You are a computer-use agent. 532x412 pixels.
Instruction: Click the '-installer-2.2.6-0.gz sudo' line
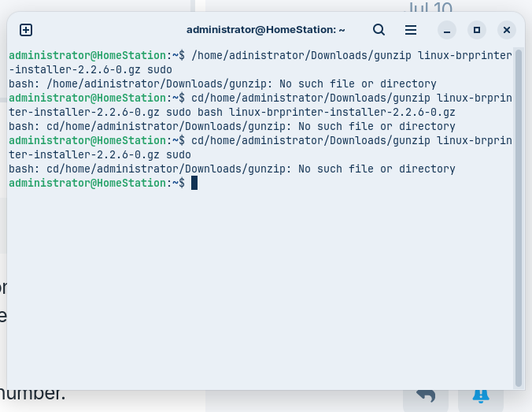click(91, 69)
